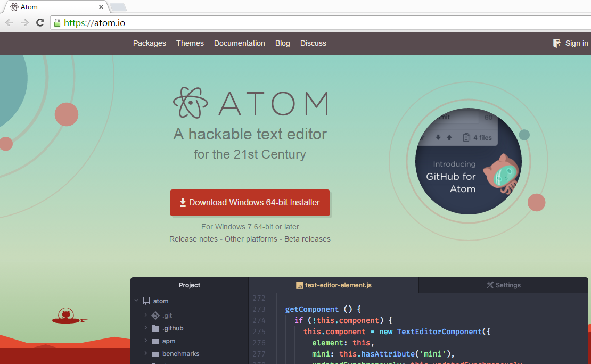Click line number 273 in the gutter
The height and width of the screenshot is (364, 591).
pyautogui.click(x=259, y=309)
